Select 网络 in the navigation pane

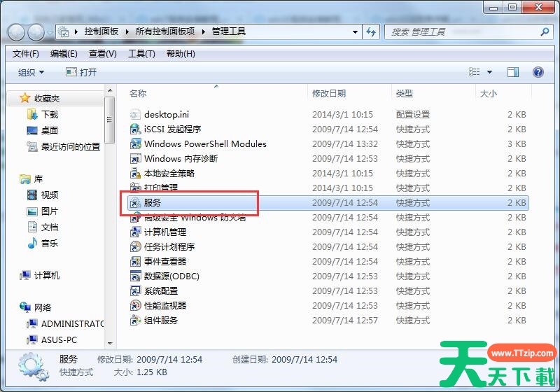click(x=36, y=307)
